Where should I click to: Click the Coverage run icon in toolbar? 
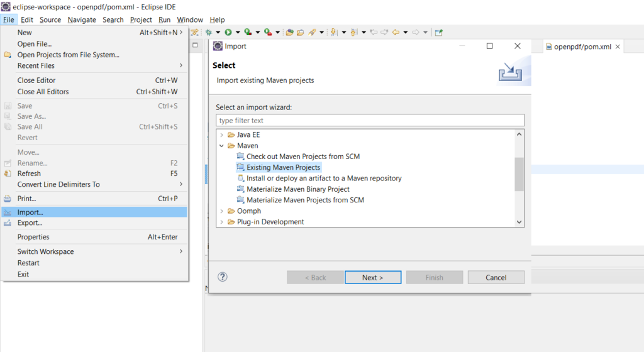coord(248,32)
